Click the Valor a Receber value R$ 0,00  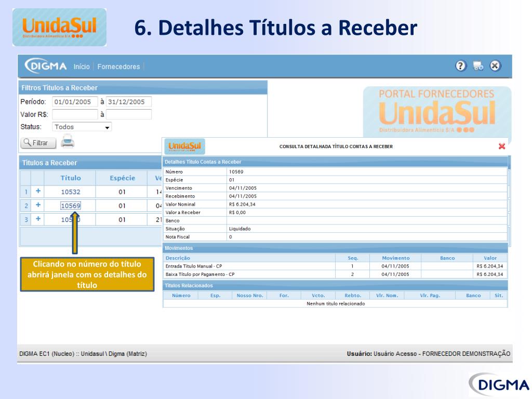(x=237, y=212)
